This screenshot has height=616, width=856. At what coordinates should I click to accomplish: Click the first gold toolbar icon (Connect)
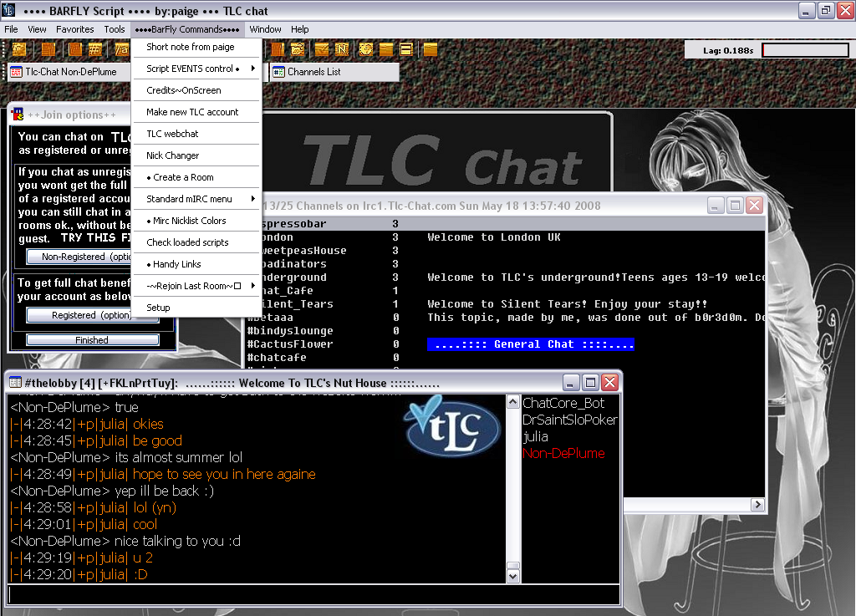pos(19,49)
